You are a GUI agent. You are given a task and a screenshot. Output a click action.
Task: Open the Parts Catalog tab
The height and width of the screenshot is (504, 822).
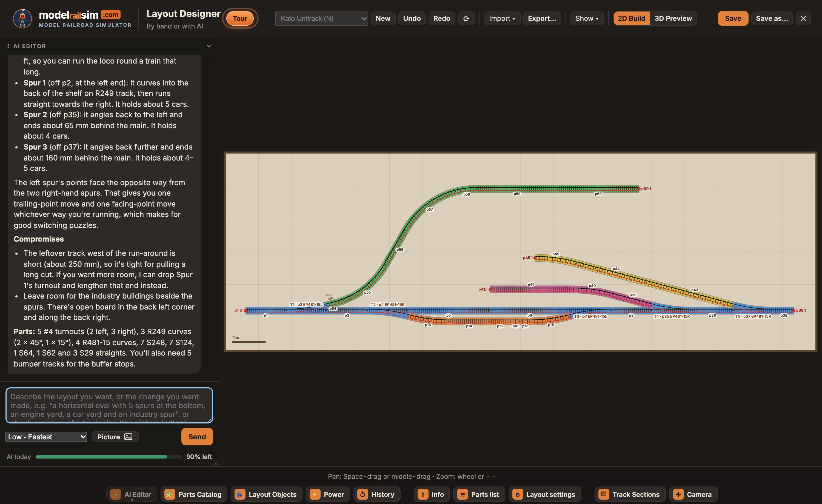194,494
